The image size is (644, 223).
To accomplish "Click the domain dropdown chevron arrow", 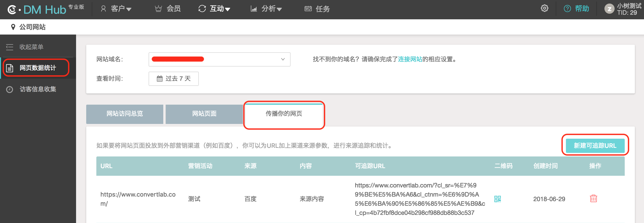I will (x=283, y=59).
